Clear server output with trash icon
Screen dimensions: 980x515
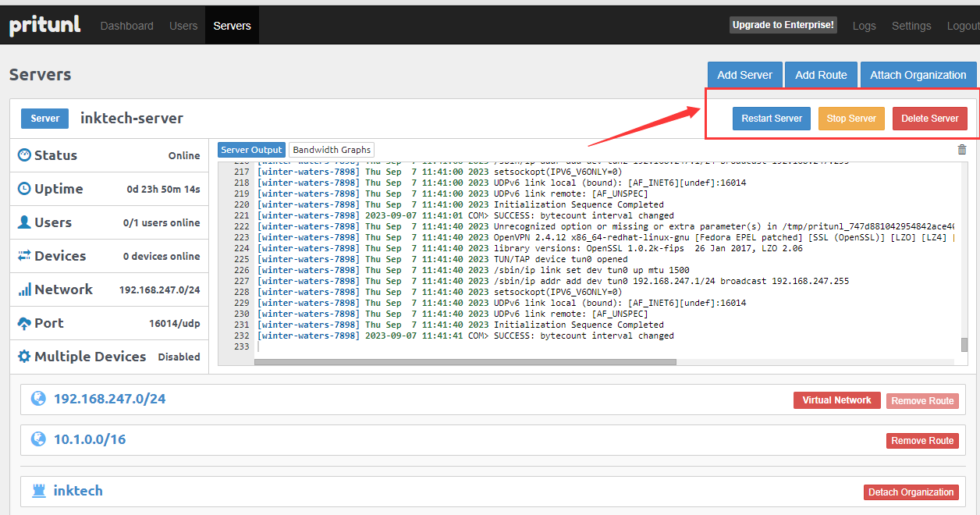[961, 150]
